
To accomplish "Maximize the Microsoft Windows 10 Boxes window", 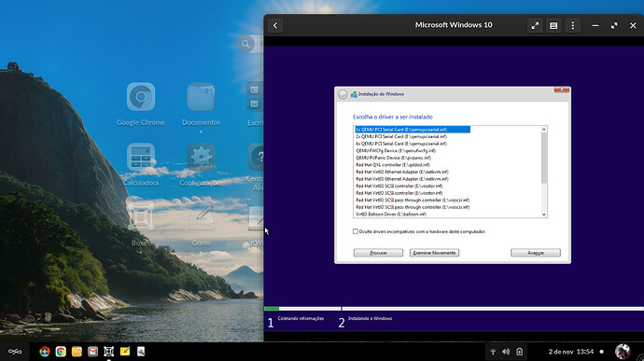I will pos(614,25).
